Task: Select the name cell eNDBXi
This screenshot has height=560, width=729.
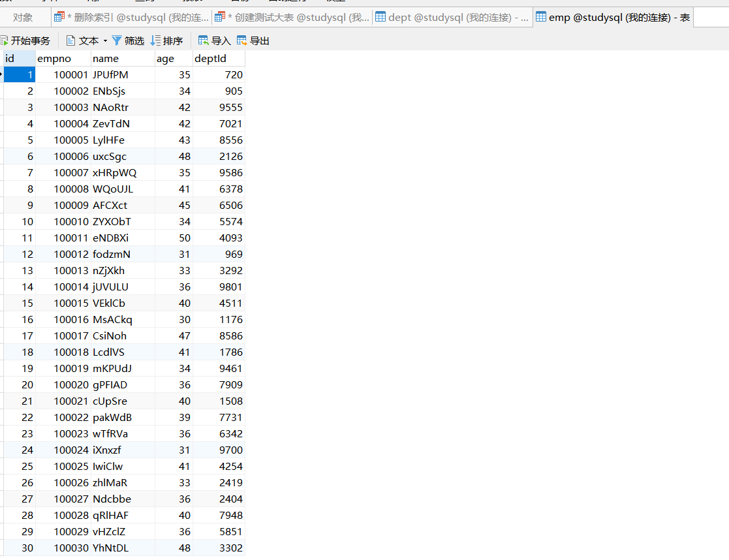Action: click(x=122, y=238)
